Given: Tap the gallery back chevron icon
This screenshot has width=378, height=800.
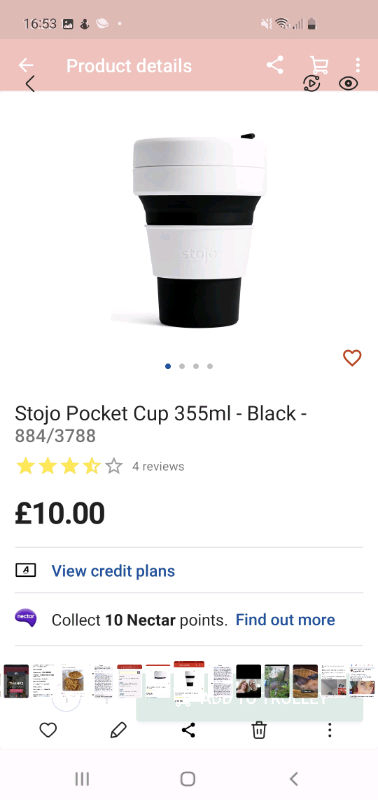Looking at the screenshot, I should coord(30,84).
